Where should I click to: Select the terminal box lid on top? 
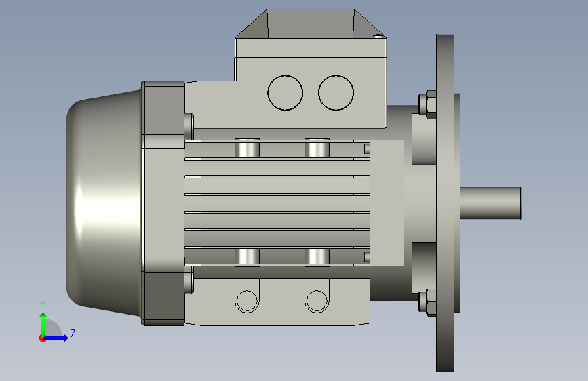point(311,33)
